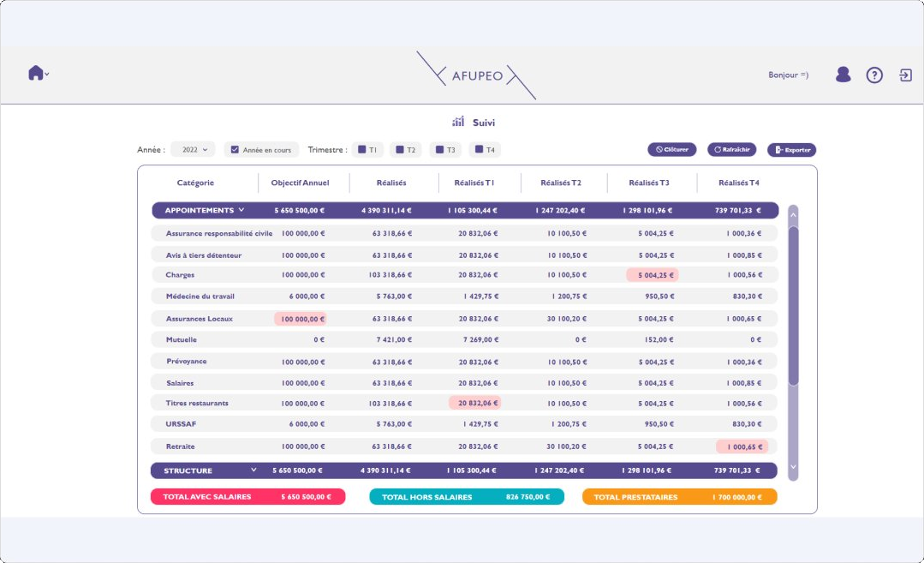
Task: Click the Réalisés T3 column header
Action: point(649,183)
